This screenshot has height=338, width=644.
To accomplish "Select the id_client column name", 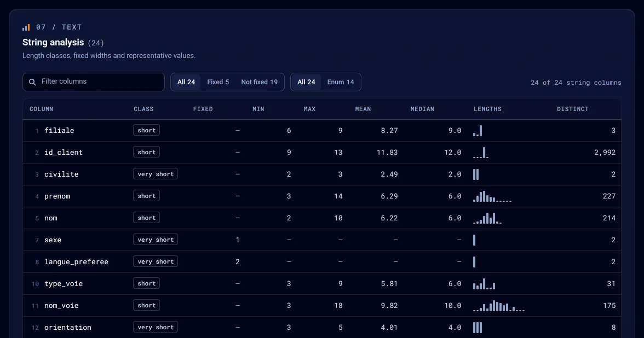I will pos(64,153).
